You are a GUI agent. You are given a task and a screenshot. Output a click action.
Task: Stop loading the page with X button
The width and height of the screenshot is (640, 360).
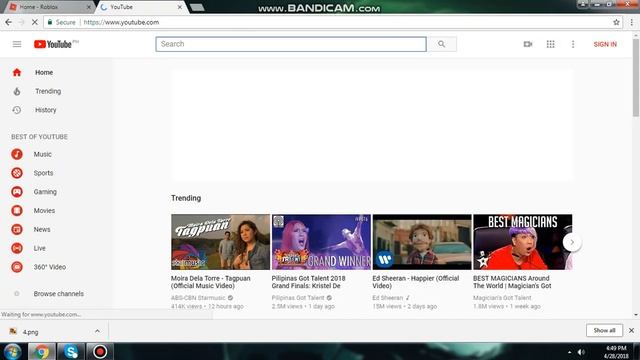[x=35, y=22]
